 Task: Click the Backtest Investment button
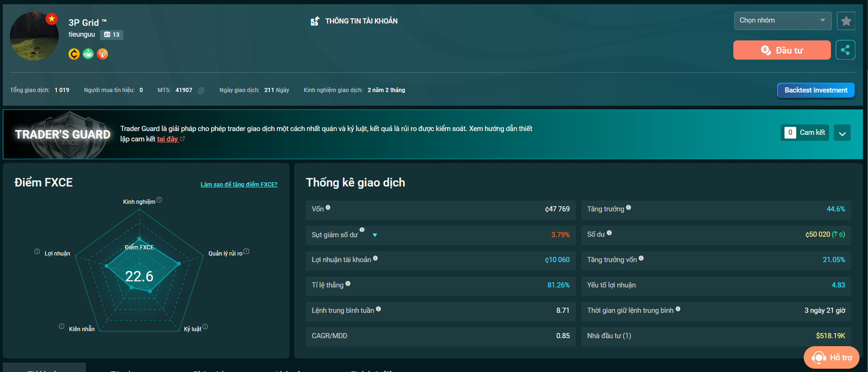816,90
